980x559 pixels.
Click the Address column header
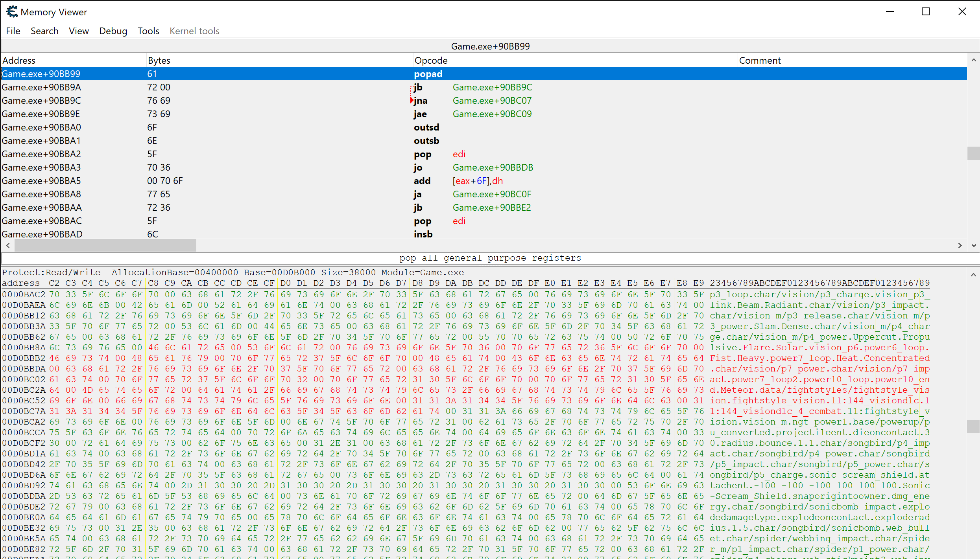[x=19, y=61]
